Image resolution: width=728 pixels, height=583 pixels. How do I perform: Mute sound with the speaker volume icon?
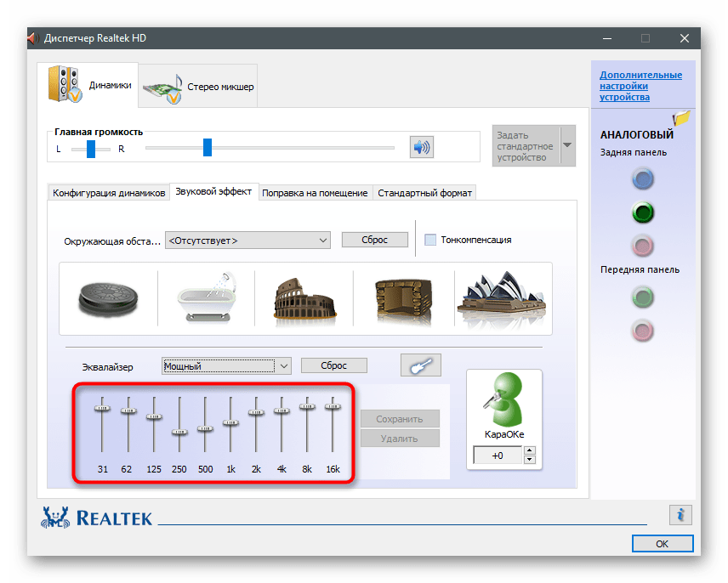pyautogui.click(x=421, y=148)
